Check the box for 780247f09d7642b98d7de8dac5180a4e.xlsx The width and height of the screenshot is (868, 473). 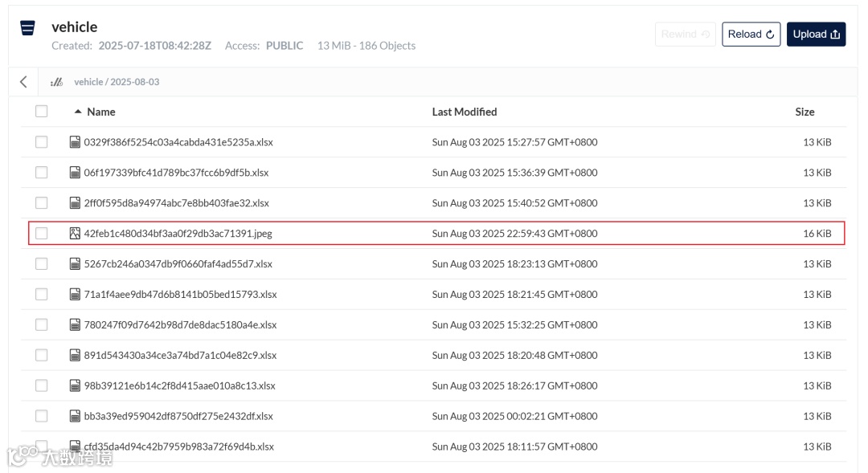coord(42,324)
